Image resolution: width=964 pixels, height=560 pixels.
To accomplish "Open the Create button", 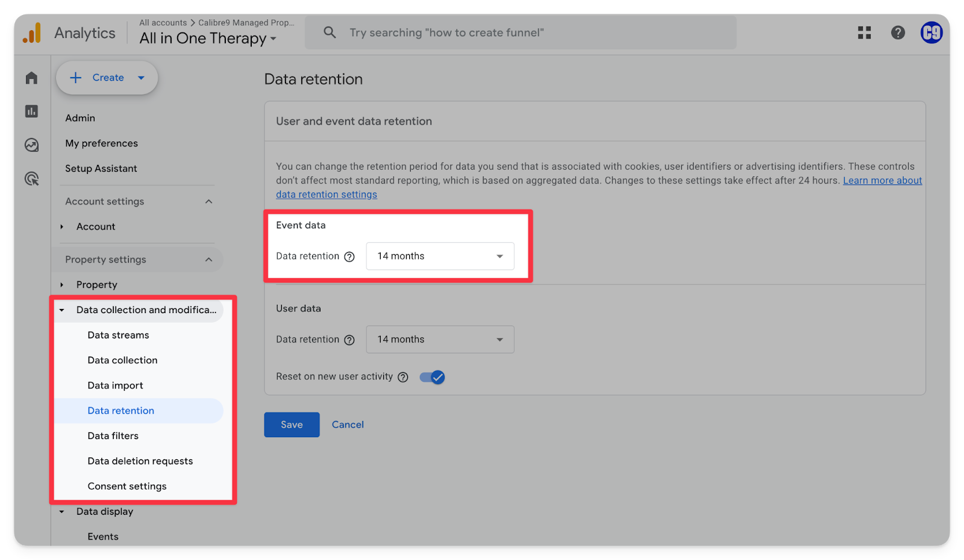I will tap(107, 78).
